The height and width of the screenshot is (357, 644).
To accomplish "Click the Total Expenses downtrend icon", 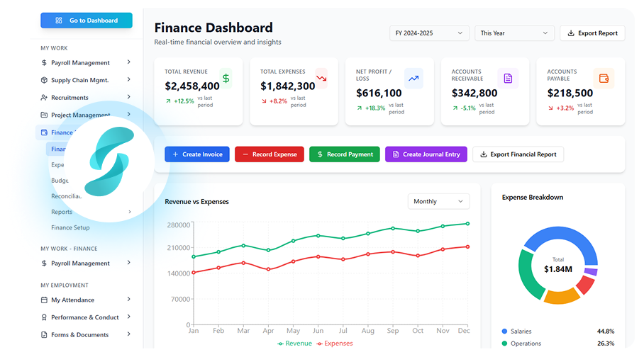I will pos(321,79).
